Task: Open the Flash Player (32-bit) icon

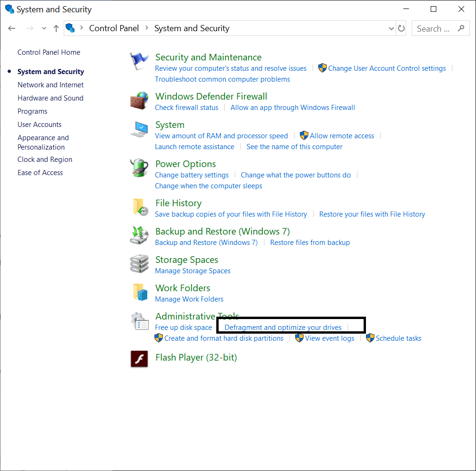Action: pyautogui.click(x=139, y=359)
